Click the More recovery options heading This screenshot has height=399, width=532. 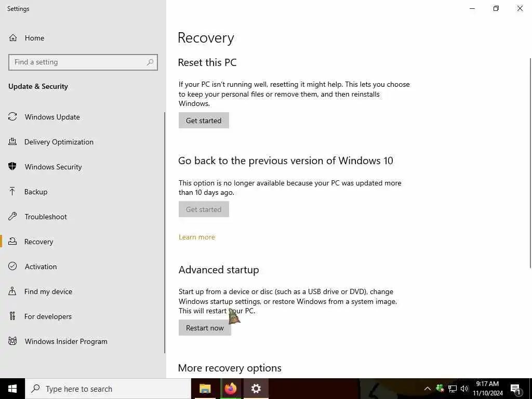coord(230,368)
